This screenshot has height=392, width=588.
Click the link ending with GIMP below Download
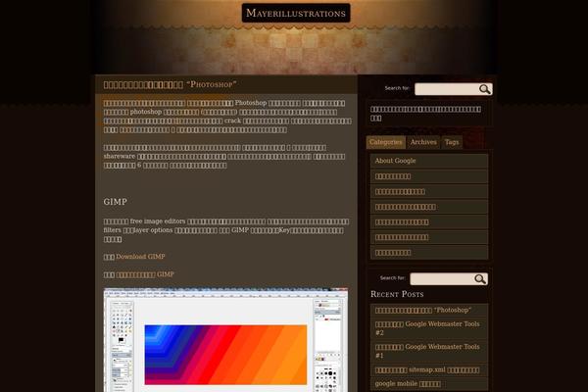pyautogui.click(x=145, y=274)
